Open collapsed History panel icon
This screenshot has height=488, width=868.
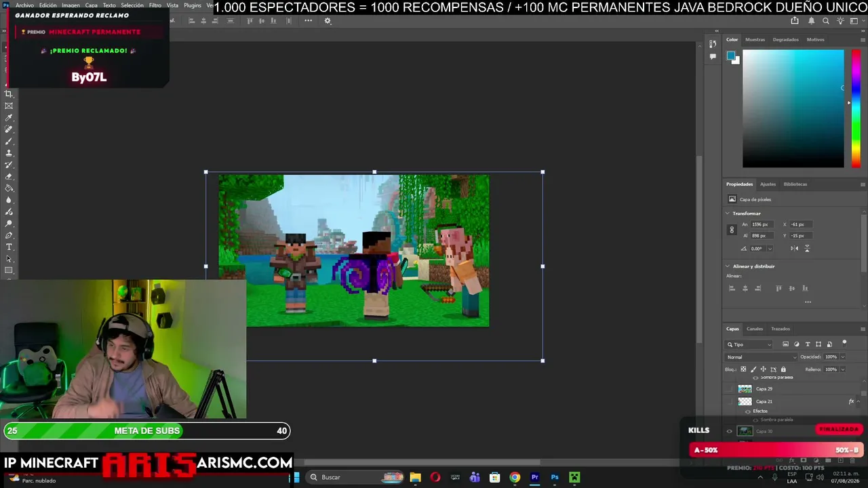pyautogui.click(x=713, y=44)
